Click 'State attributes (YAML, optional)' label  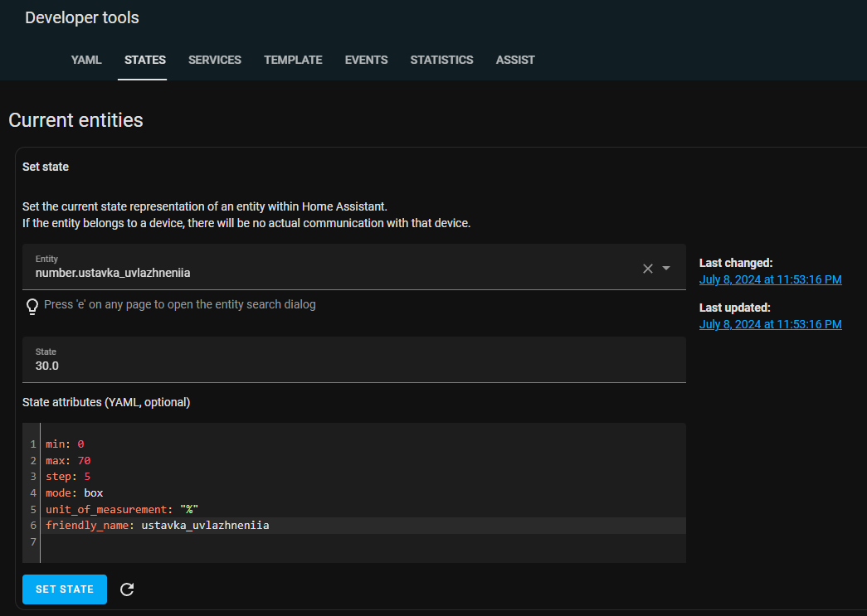(x=106, y=402)
